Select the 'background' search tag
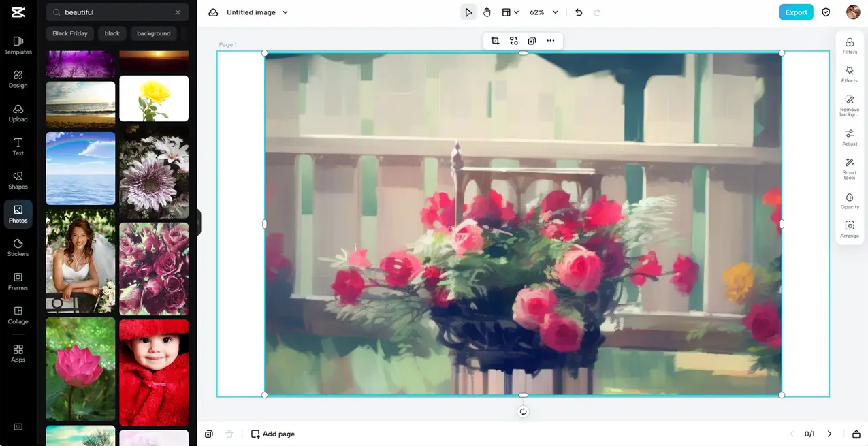This screenshot has width=868, height=446. pyautogui.click(x=154, y=33)
